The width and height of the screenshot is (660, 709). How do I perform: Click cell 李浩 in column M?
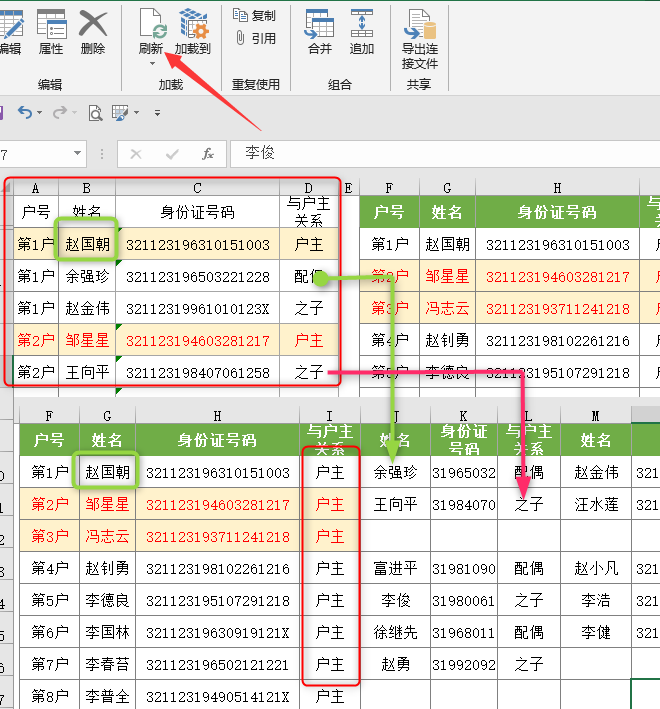596,600
